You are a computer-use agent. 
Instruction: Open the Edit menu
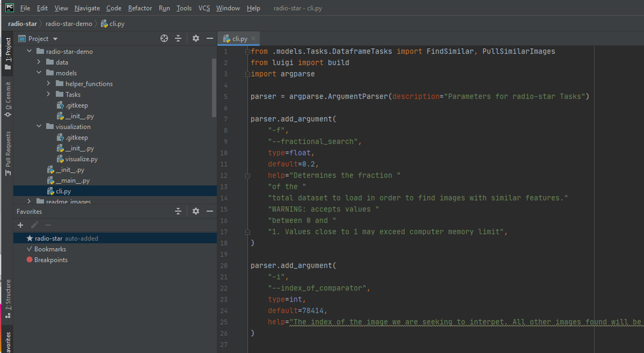[43, 8]
